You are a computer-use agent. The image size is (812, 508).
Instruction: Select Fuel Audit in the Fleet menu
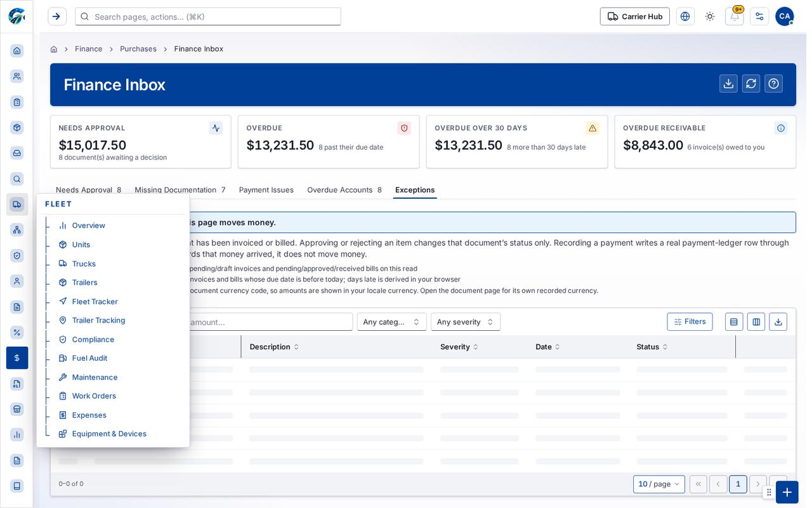(89, 358)
